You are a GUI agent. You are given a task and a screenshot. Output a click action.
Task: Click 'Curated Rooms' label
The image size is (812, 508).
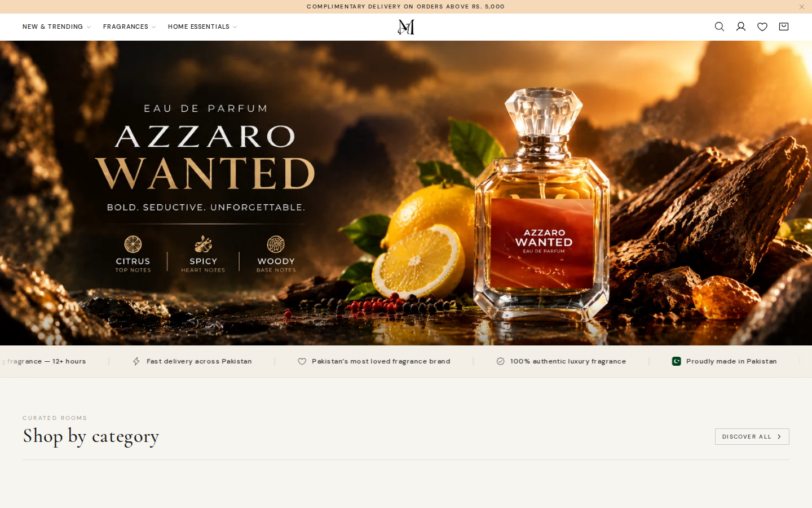(55, 418)
